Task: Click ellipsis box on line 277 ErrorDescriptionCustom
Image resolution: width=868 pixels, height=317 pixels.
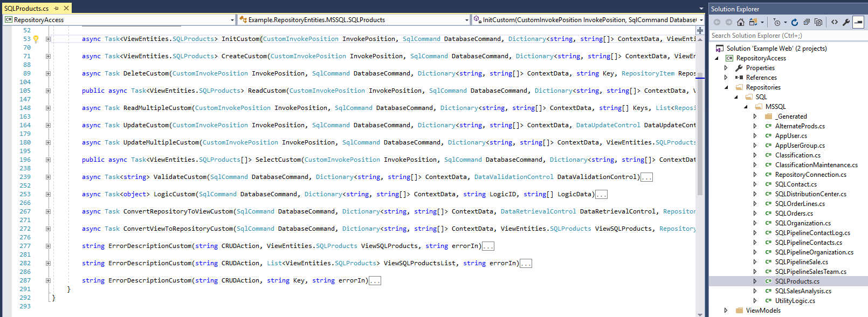Action: tap(488, 246)
